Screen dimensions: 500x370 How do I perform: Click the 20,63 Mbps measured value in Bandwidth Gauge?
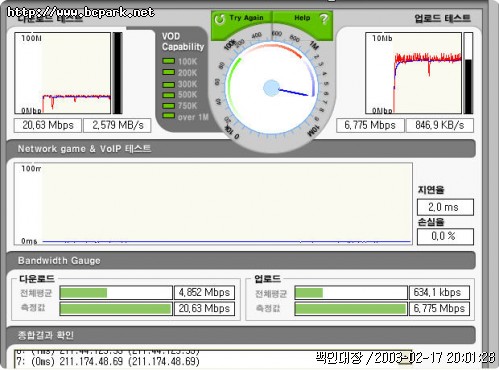204,308
